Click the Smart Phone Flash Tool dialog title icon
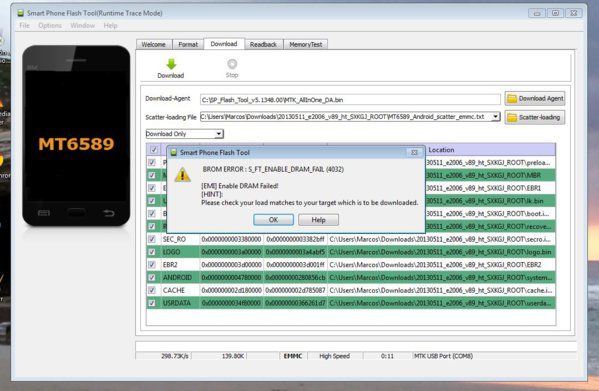This screenshot has width=599, height=391. tap(173, 152)
